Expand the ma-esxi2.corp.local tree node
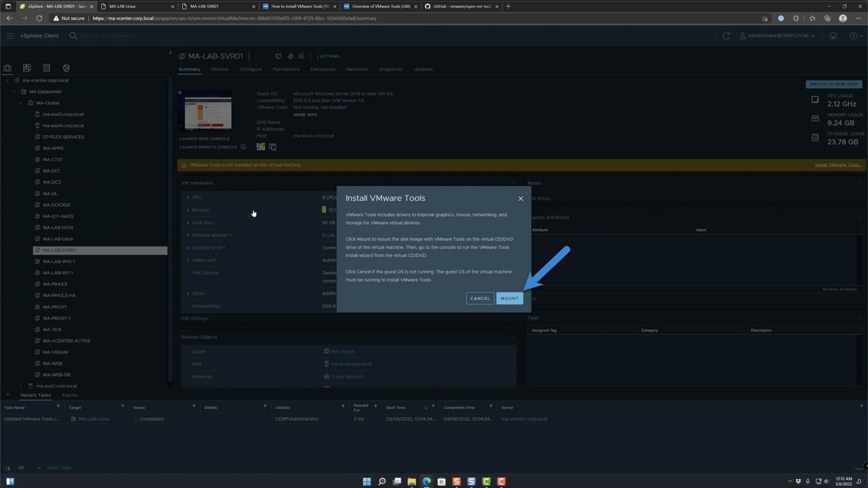The image size is (868, 488). 21,386
